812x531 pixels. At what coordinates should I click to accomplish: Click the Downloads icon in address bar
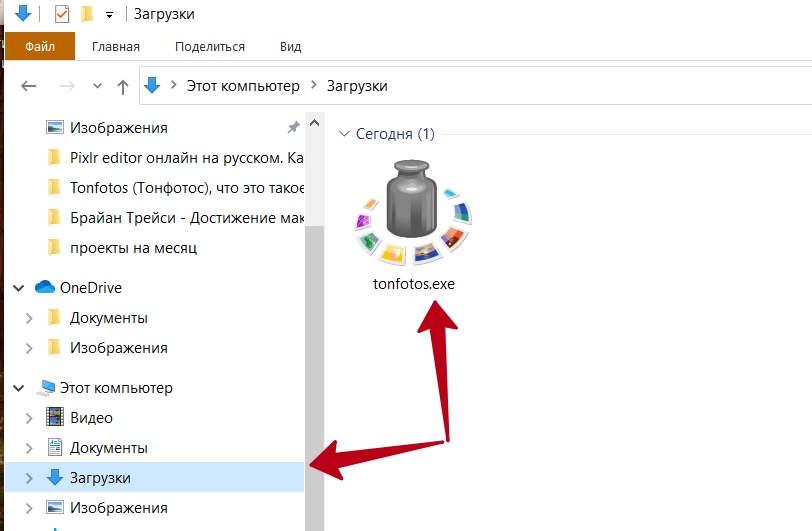(152, 85)
